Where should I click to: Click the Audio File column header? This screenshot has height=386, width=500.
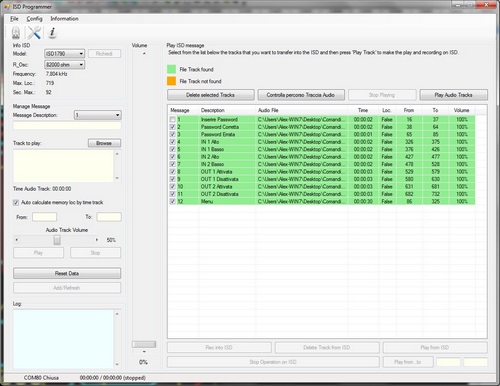tap(302, 110)
